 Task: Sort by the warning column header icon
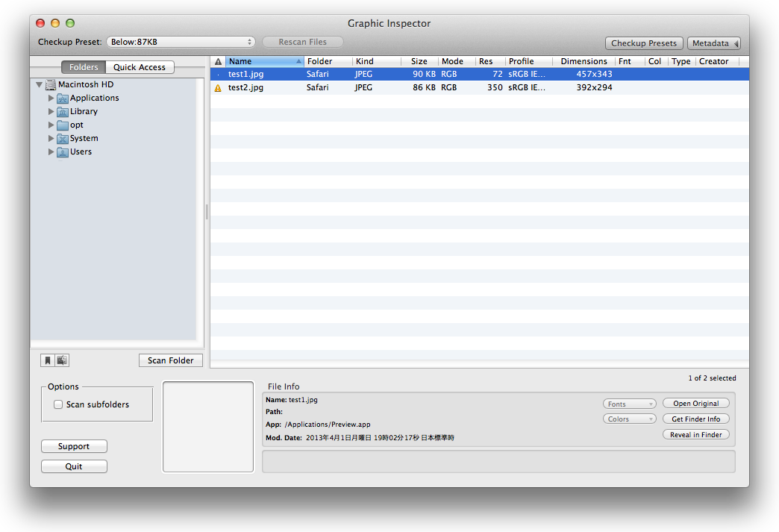pos(218,62)
